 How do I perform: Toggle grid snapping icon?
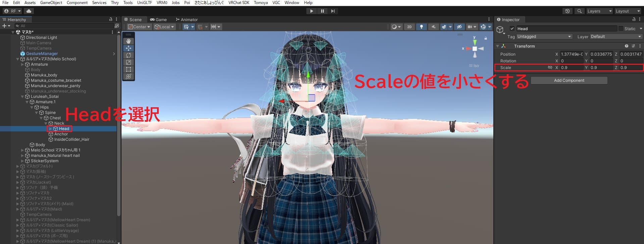(x=200, y=27)
